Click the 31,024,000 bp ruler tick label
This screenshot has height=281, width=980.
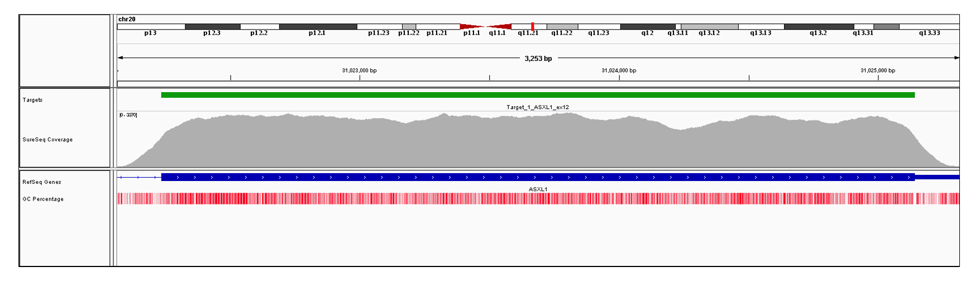(x=619, y=70)
